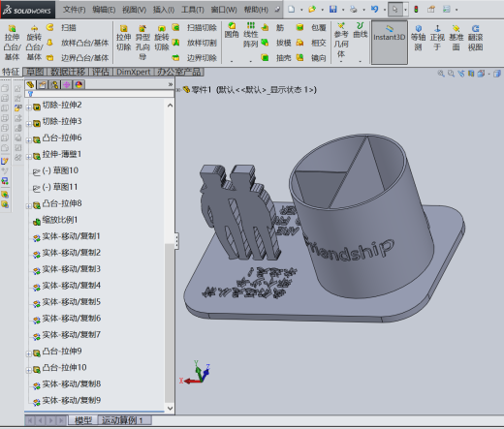Open the dropdown arrow beside the New document icon

click(301, 10)
